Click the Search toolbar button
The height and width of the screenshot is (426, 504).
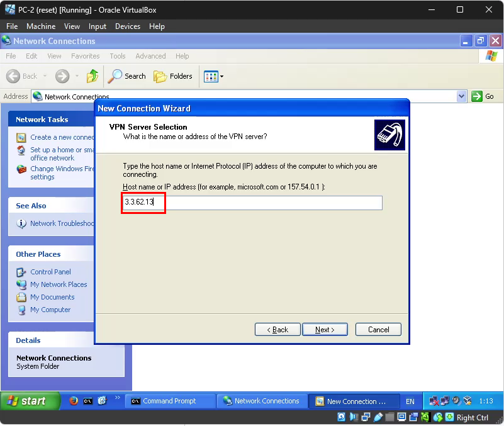126,76
